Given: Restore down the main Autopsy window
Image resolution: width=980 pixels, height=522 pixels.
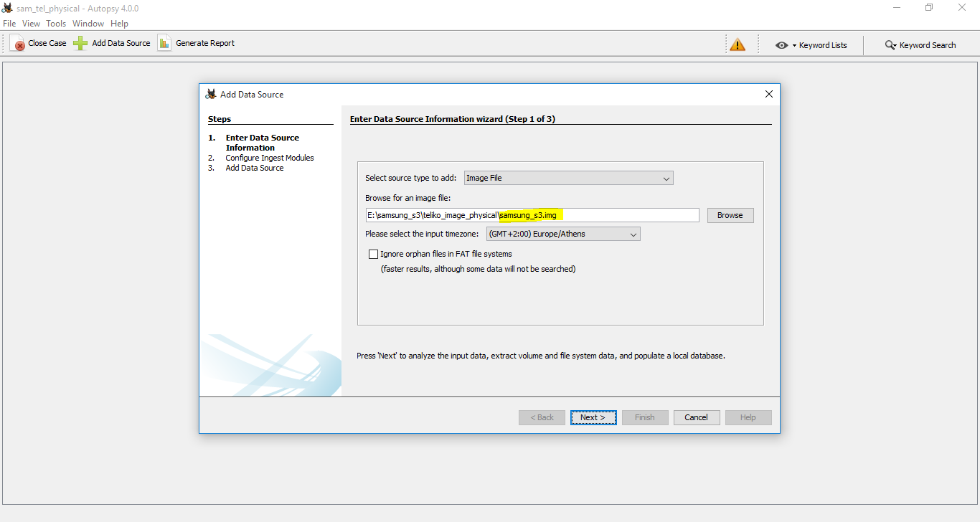Looking at the screenshot, I should [x=929, y=8].
